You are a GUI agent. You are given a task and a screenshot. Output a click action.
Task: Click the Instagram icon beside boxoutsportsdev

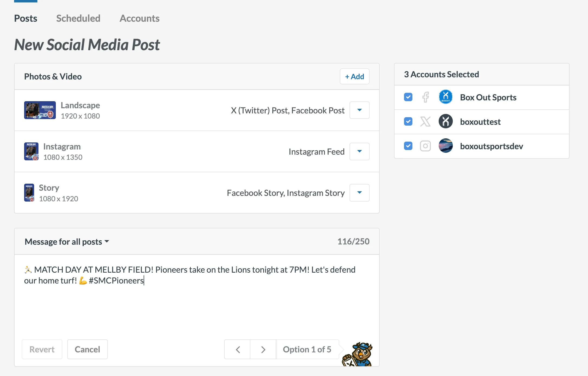(425, 146)
